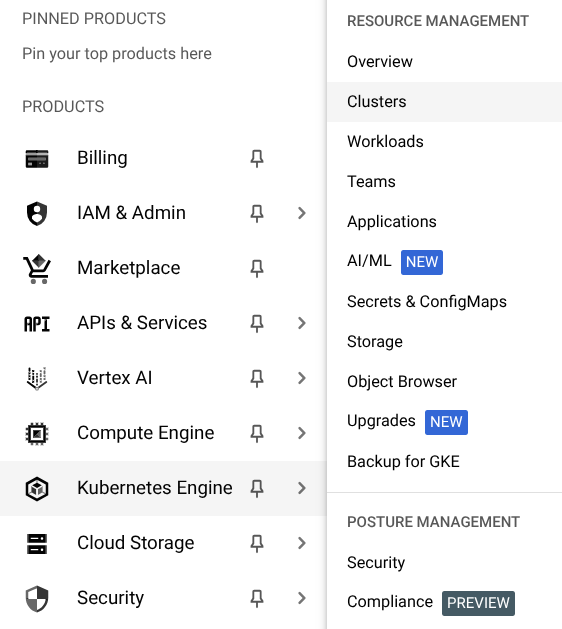This screenshot has width=562, height=629.
Task: Click 'Pin your top products here' text
Action: pyautogui.click(x=117, y=54)
